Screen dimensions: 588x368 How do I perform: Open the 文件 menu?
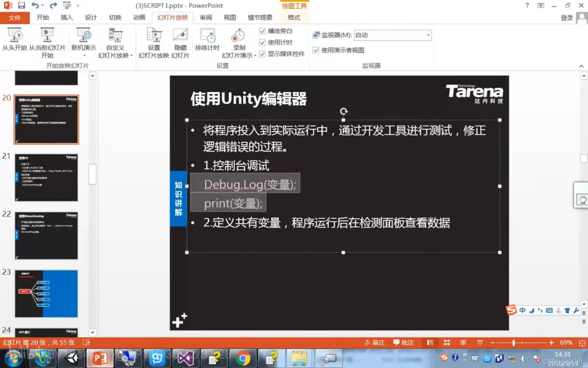tap(15, 18)
